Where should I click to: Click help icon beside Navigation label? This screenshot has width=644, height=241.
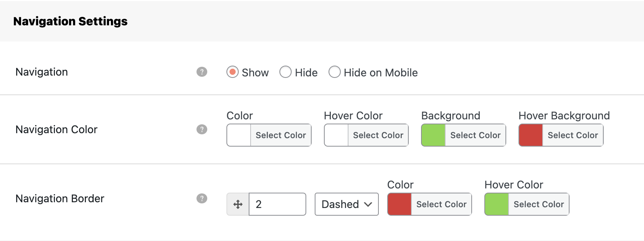(x=202, y=72)
